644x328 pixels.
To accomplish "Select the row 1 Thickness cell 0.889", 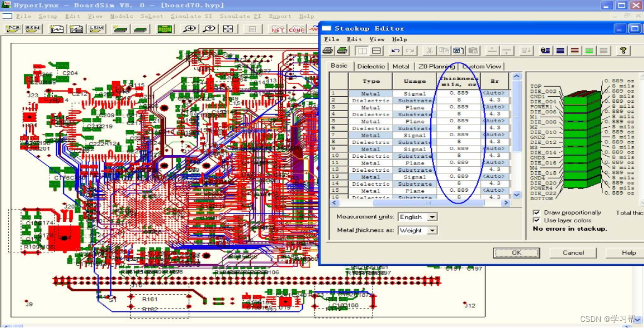I will (x=459, y=93).
